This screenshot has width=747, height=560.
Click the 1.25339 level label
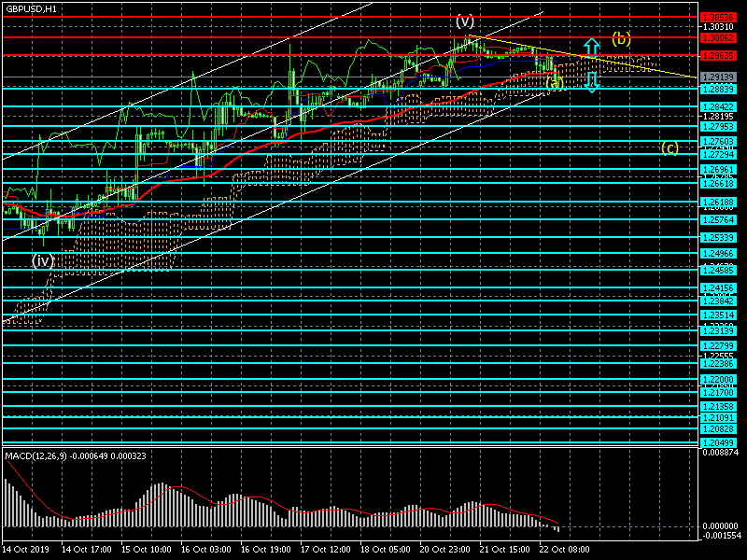point(718,238)
